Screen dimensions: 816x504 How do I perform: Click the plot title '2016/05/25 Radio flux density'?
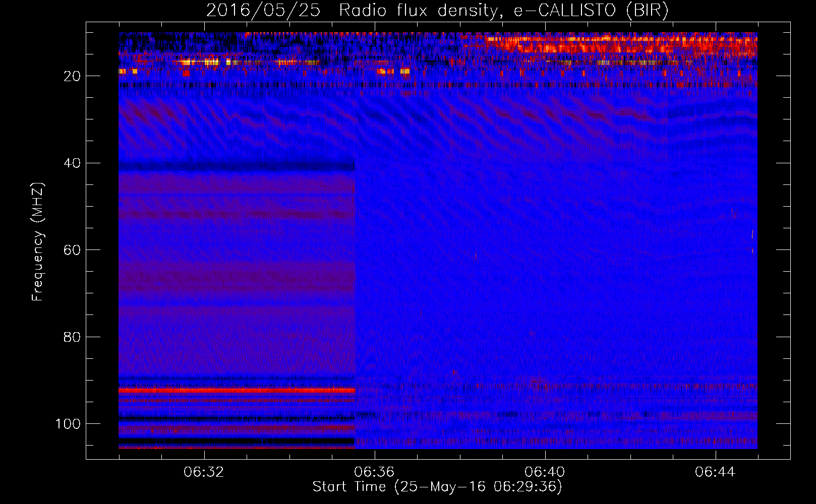click(x=437, y=10)
